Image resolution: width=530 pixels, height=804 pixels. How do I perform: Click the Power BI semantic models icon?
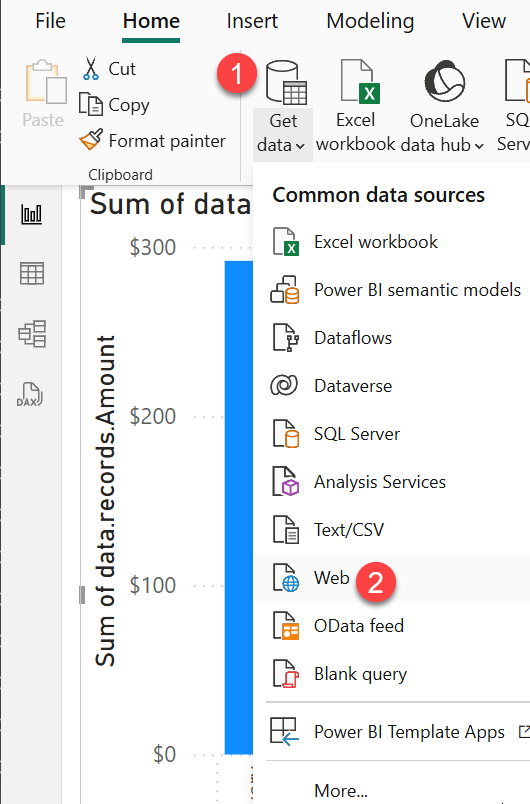click(284, 290)
